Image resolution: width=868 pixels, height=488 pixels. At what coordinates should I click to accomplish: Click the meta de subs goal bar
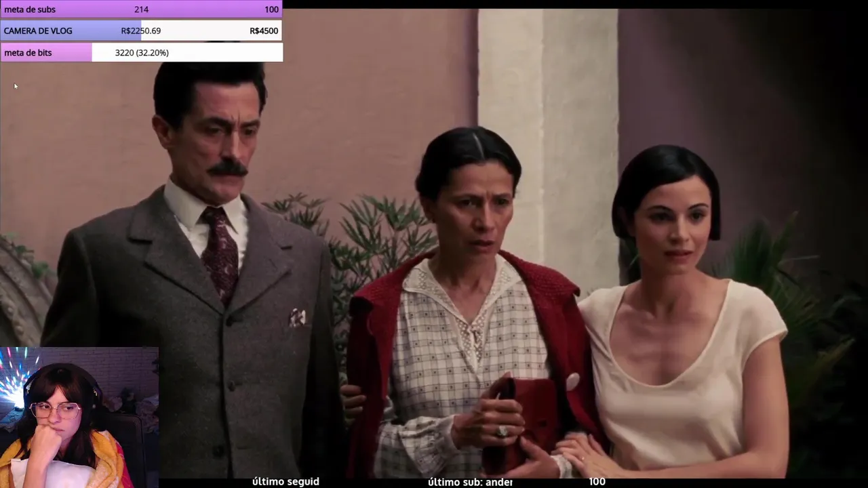(x=141, y=9)
